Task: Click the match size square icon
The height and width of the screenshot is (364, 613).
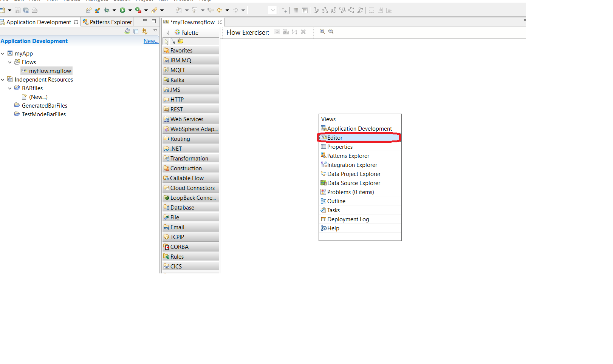Action: tap(372, 10)
